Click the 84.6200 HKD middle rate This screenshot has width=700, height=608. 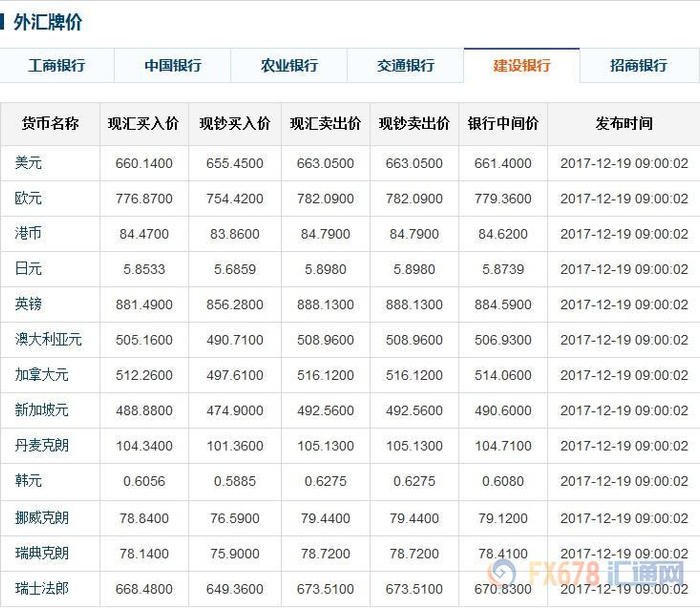tap(503, 234)
